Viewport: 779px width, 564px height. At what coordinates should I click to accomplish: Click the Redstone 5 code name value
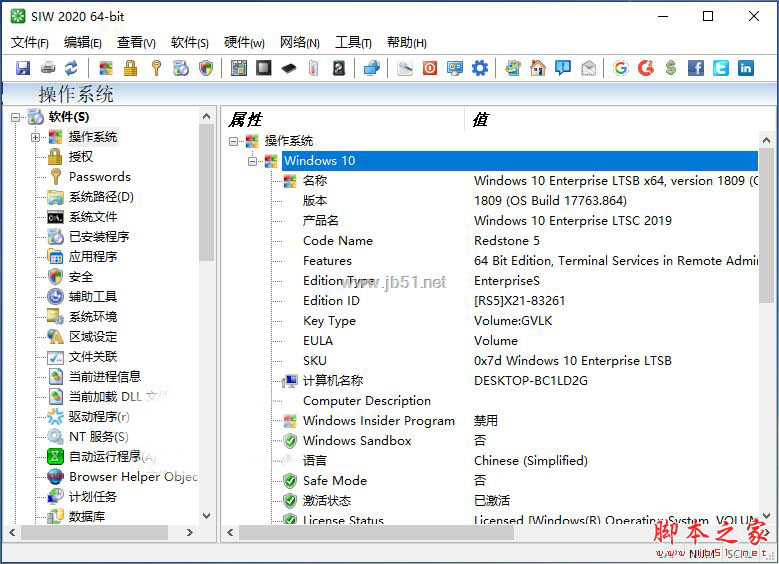[x=507, y=241]
